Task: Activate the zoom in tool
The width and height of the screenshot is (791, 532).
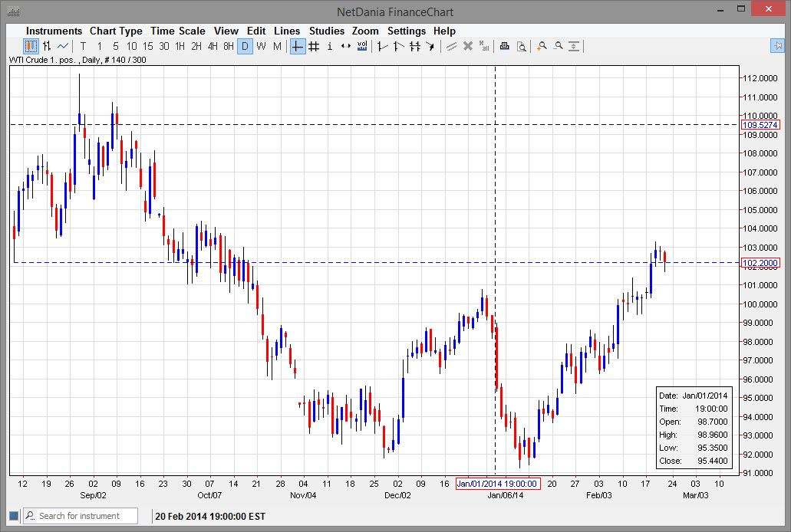Action: coord(542,46)
